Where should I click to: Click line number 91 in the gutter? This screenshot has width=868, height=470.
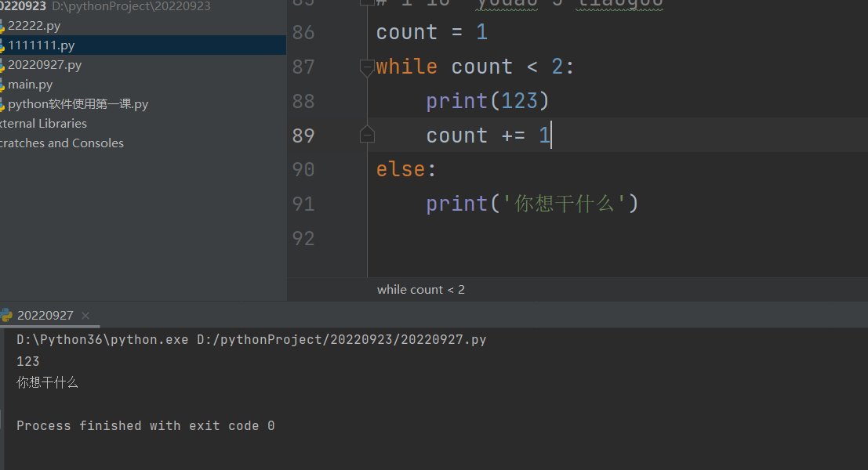303,204
